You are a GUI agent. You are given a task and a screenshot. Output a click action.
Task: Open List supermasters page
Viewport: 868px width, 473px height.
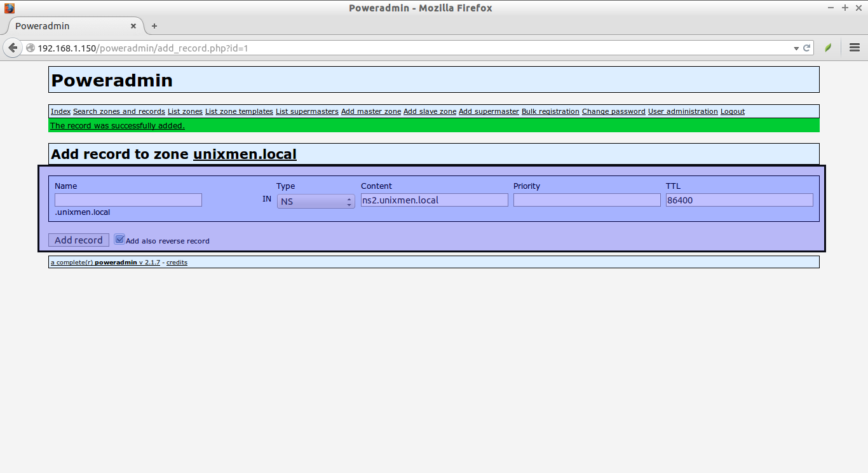point(307,111)
